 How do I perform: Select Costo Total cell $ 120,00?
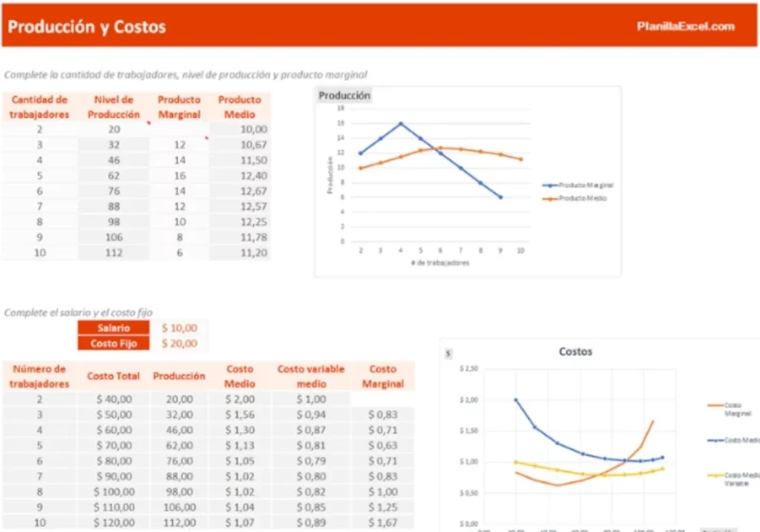[114, 523]
